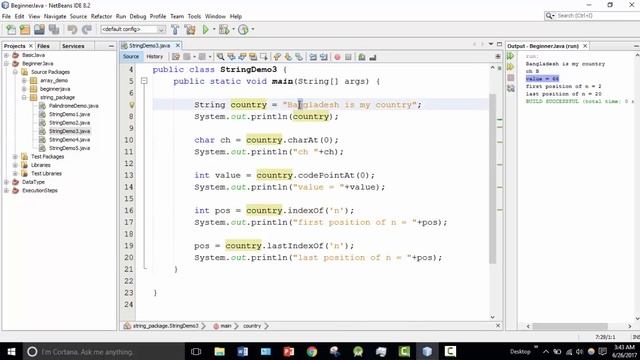Select StringDemo1.java in the project tree
Screen dimensions: 640x360
coord(69,114)
